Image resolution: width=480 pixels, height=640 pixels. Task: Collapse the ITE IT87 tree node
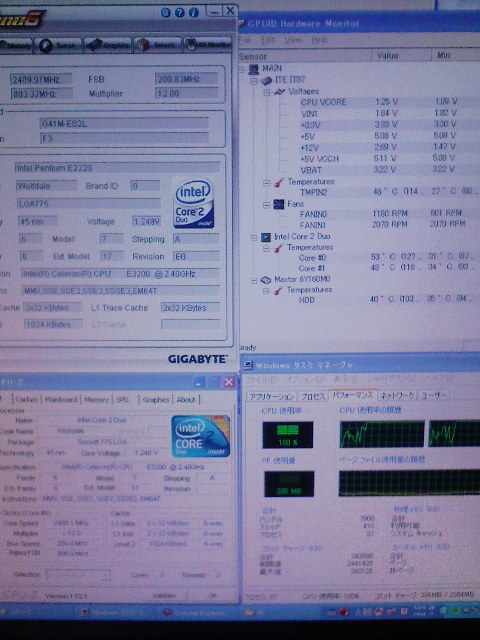click(254, 81)
